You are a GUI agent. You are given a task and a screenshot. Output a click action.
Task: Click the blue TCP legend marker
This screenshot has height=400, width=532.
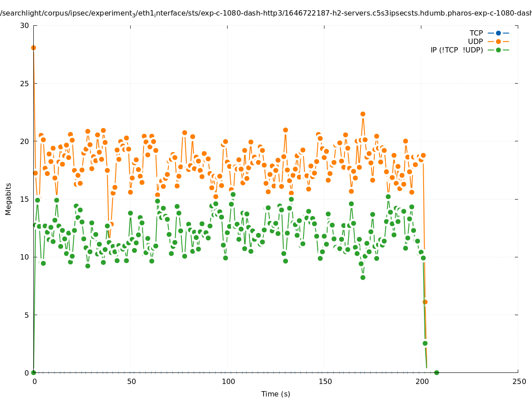pos(498,33)
